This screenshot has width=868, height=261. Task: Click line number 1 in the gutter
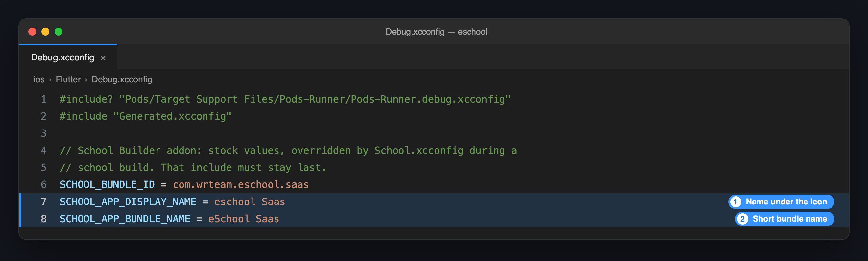(x=44, y=99)
